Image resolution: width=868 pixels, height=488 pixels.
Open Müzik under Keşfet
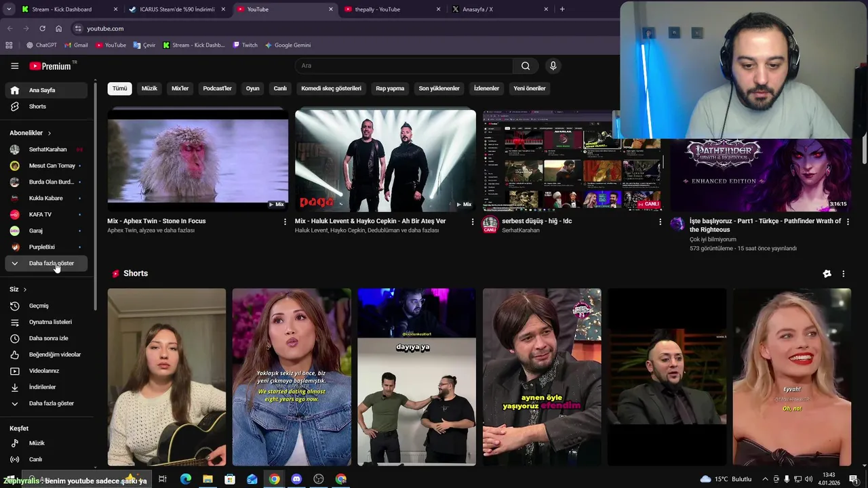[x=46, y=443]
